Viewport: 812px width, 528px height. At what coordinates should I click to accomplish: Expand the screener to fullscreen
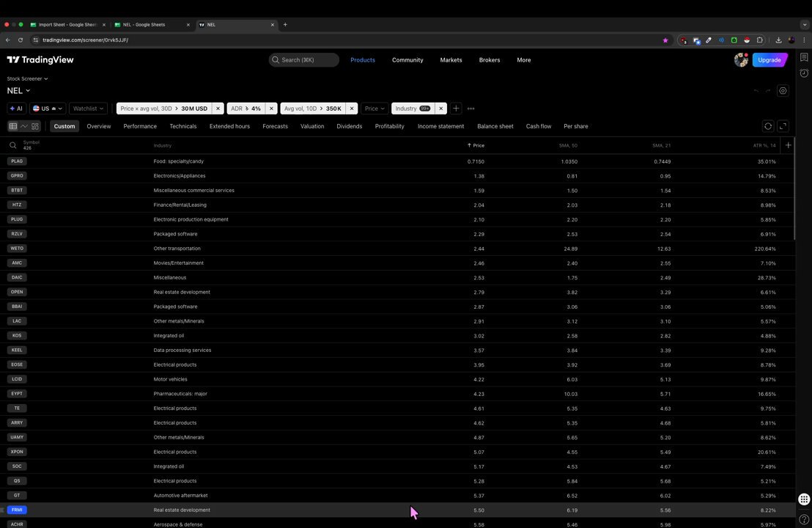click(x=783, y=126)
